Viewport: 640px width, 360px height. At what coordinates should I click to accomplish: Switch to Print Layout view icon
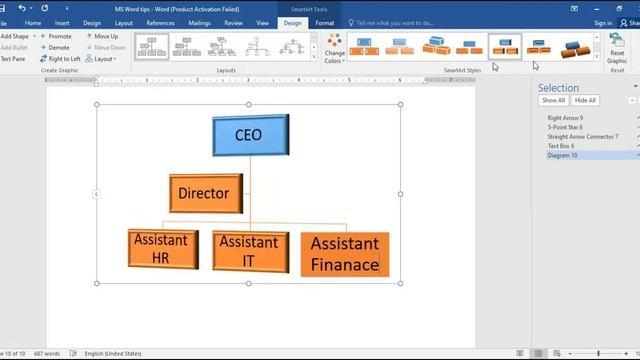538,353
